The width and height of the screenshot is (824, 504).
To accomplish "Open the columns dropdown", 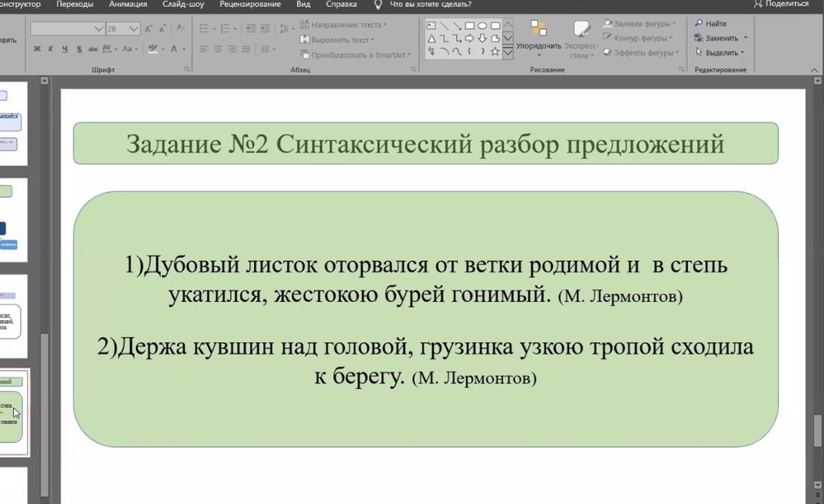I will pos(267,49).
